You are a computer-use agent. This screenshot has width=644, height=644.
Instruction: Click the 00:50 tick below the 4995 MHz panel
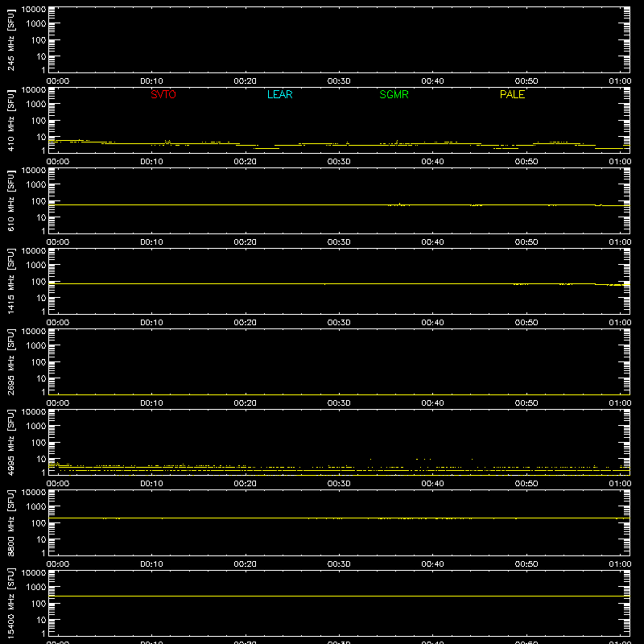[526, 484]
